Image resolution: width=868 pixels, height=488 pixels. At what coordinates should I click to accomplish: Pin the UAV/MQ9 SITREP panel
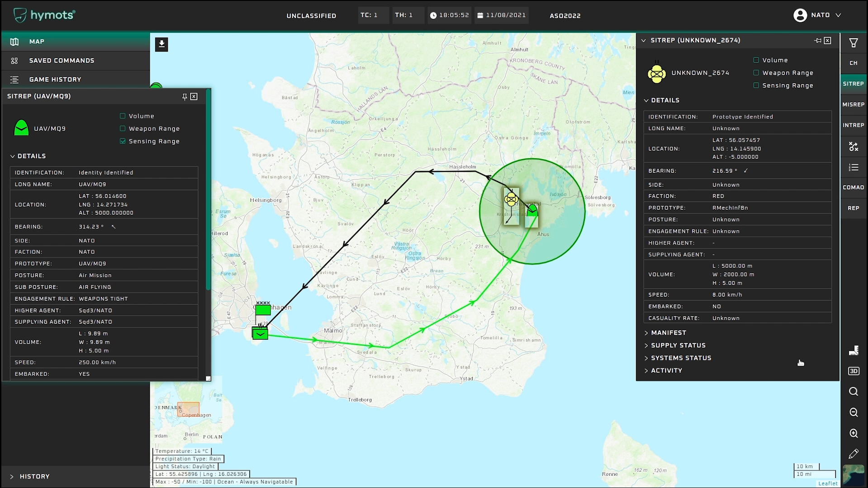coord(185,96)
